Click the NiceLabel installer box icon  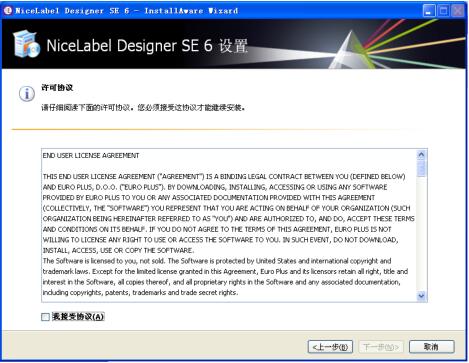26,44
